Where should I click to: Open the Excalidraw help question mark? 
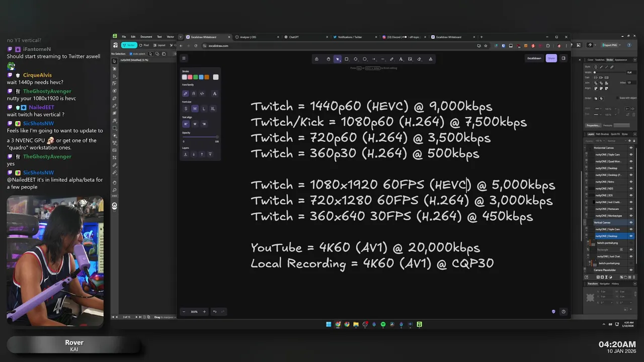(563, 312)
